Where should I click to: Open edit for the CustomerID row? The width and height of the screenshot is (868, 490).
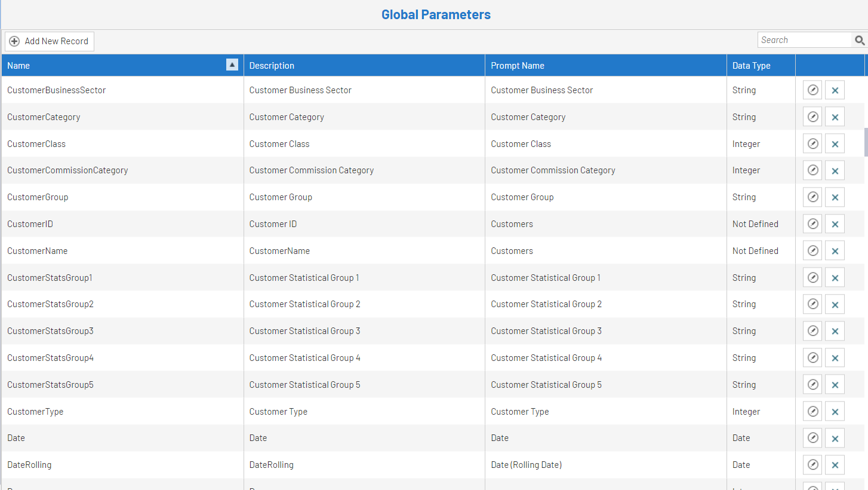[812, 224]
